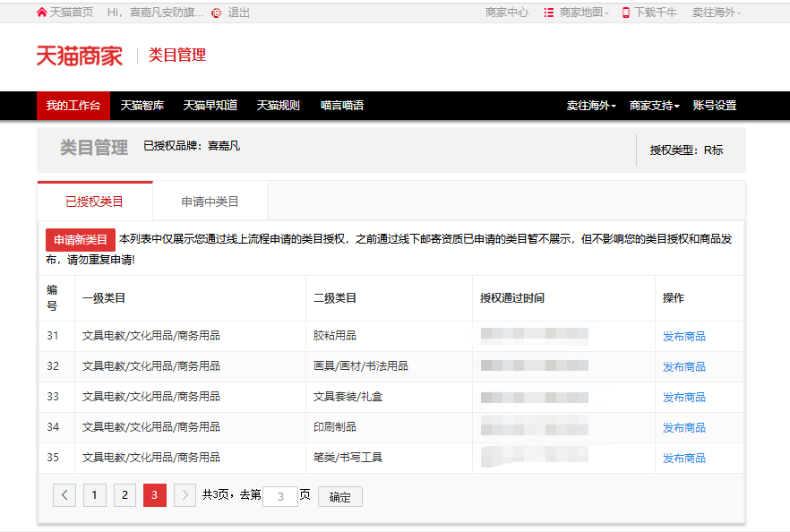This screenshot has width=790, height=532.
Task: Go to next page arrow
Action: [185, 495]
